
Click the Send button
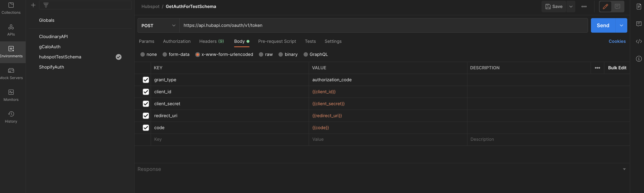603,25
